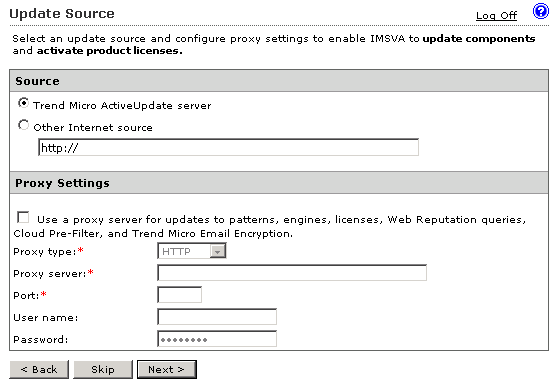Focus the http:// source URL field
Image resolution: width=549 pixels, height=384 pixels.
coord(228,147)
